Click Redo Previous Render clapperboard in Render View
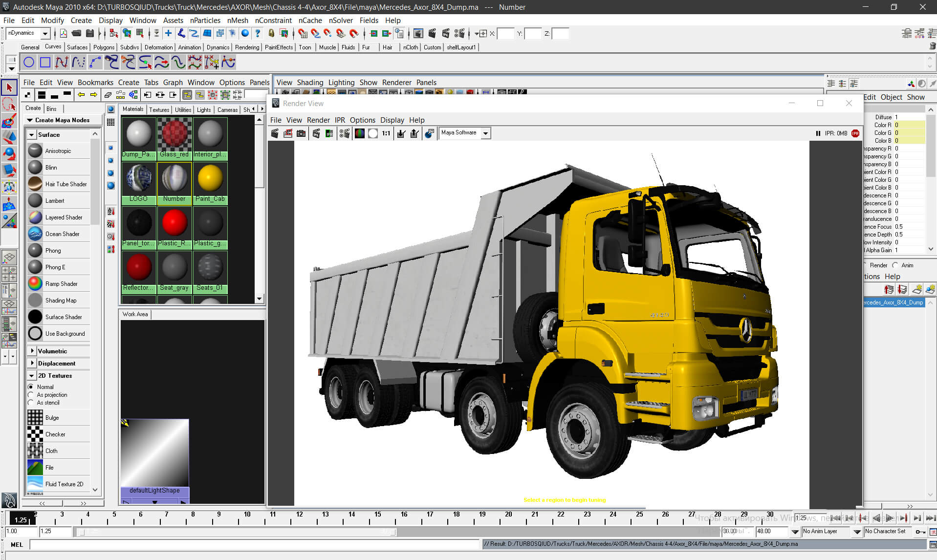Image resolution: width=937 pixels, height=560 pixels. tap(275, 133)
